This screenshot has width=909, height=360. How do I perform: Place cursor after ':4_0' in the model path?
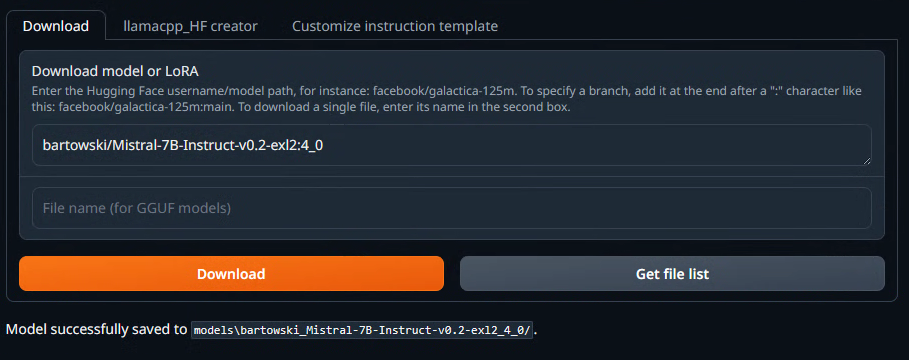[323, 145]
